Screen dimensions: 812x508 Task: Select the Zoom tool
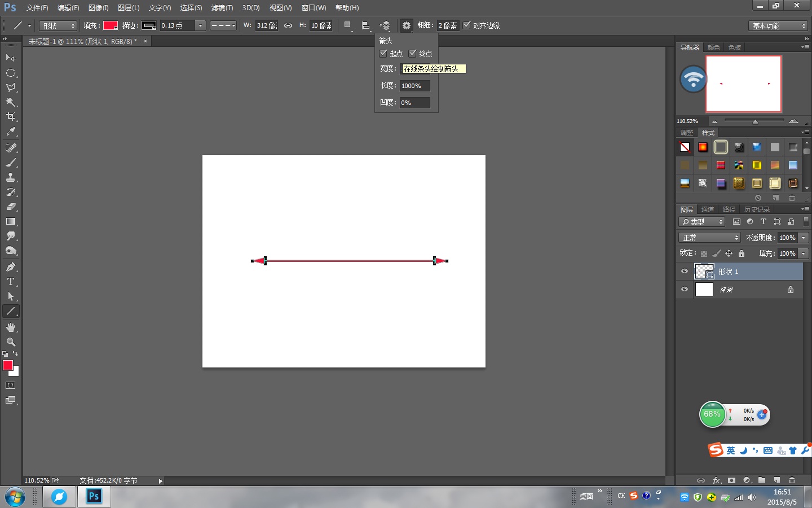[x=11, y=342]
